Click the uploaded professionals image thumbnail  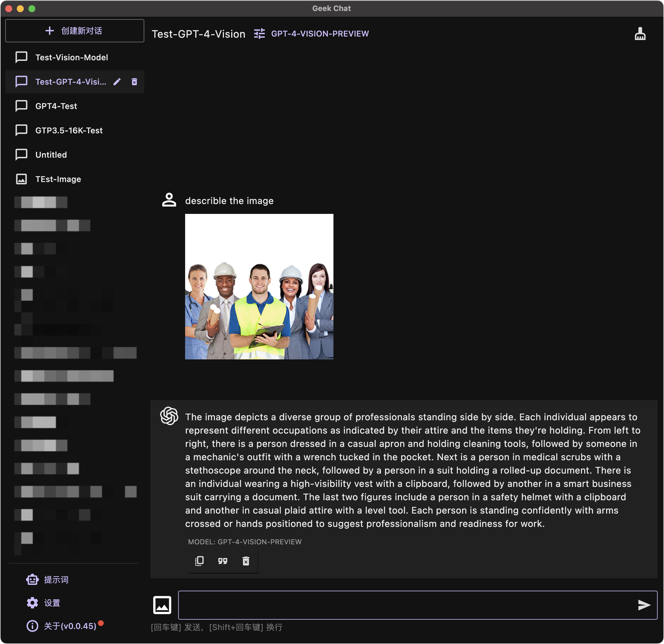(x=259, y=286)
